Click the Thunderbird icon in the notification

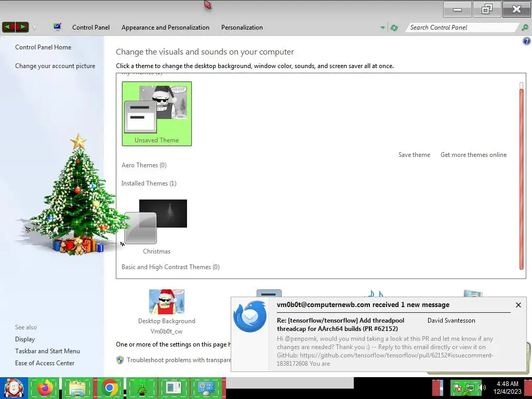point(250,316)
